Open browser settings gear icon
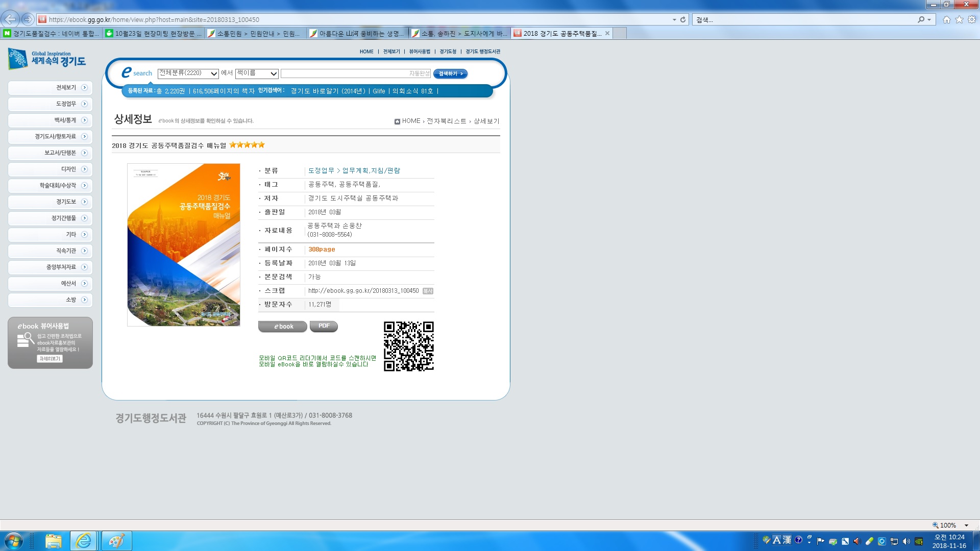Screen dimensions: 980x551 [x=972, y=19]
